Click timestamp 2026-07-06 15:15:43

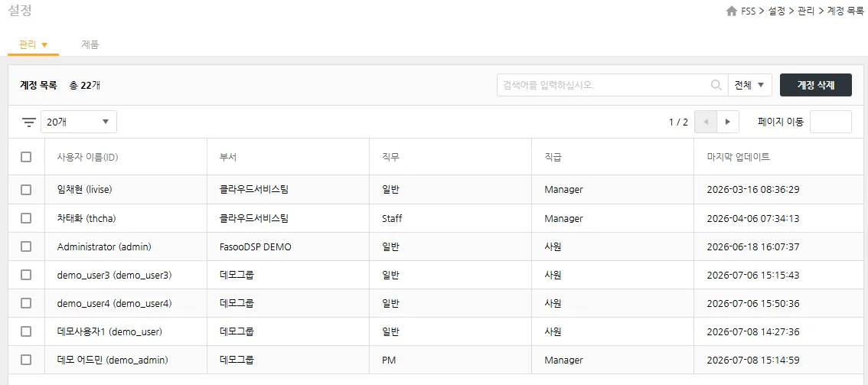(x=753, y=275)
